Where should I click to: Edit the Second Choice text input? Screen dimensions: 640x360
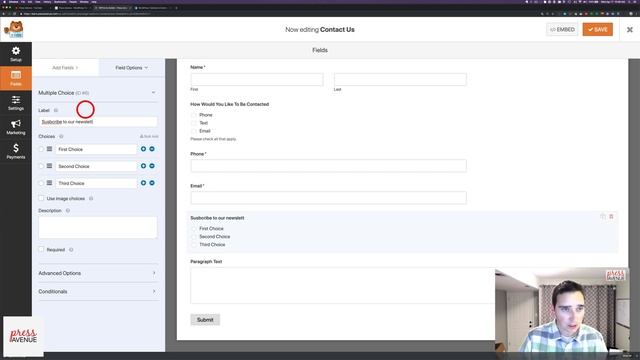96,166
